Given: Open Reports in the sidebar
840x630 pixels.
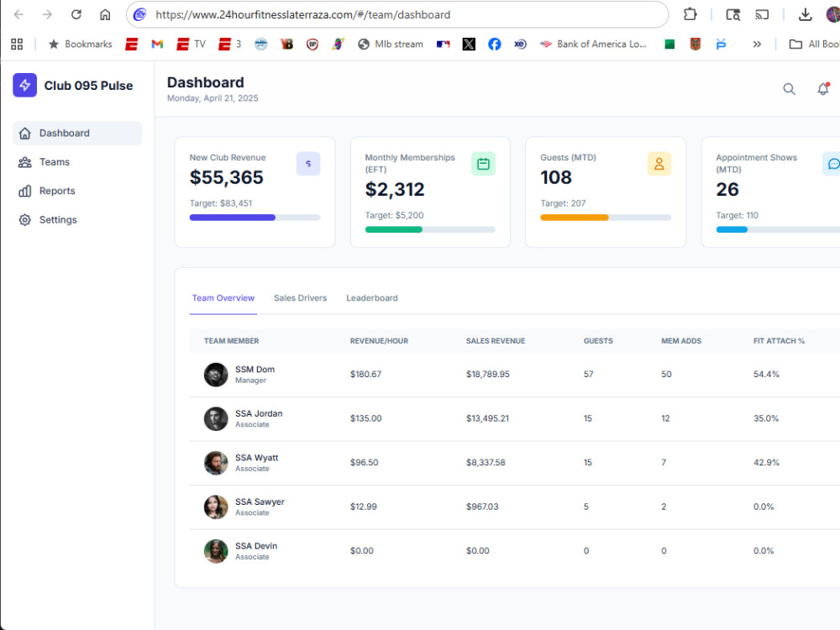Looking at the screenshot, I should click(x=77, y=191).
